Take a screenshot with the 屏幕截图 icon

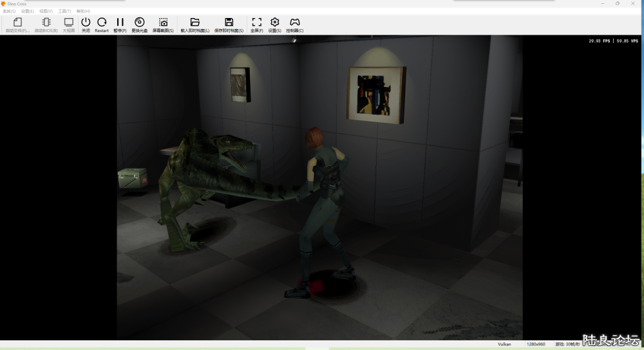point(163,24)
